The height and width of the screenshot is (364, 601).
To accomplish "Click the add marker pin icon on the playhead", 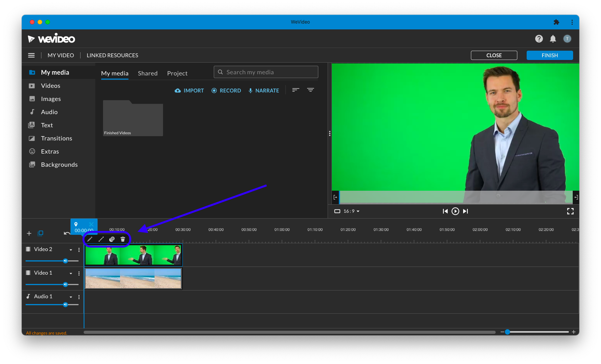I will tap(76, 224).
